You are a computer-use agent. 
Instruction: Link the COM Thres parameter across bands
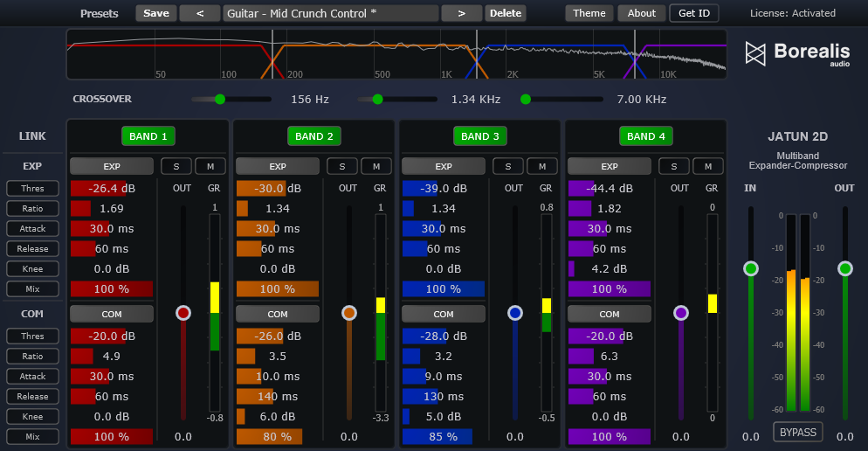click(32, 337)
